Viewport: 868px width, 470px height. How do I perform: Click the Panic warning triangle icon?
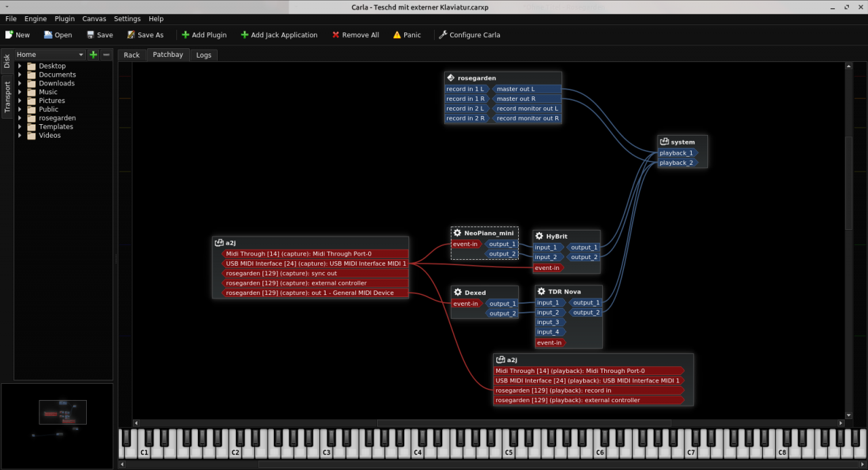[x=397, y=35]
